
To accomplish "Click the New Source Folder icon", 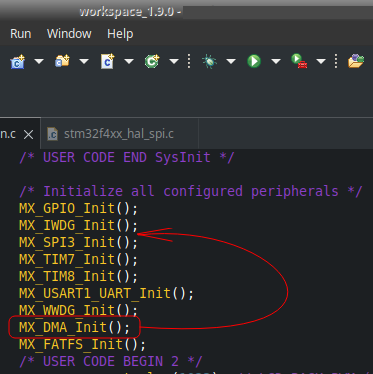I will click(x=62, y=61).
